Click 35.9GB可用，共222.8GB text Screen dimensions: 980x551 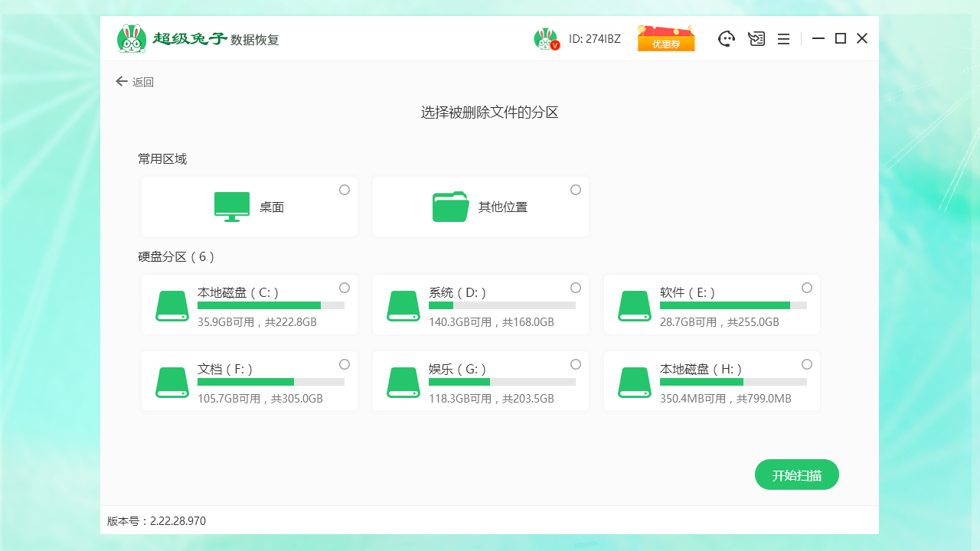pos(257,322)
